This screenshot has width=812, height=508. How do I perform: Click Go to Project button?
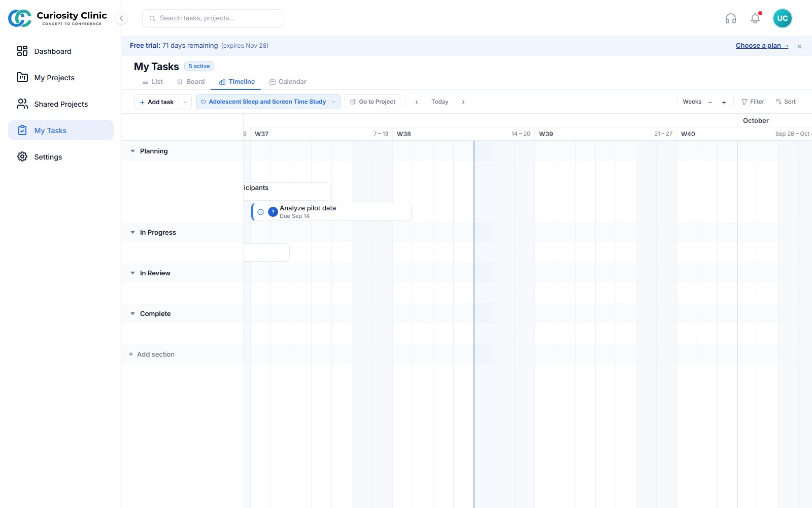pos(373,102)
